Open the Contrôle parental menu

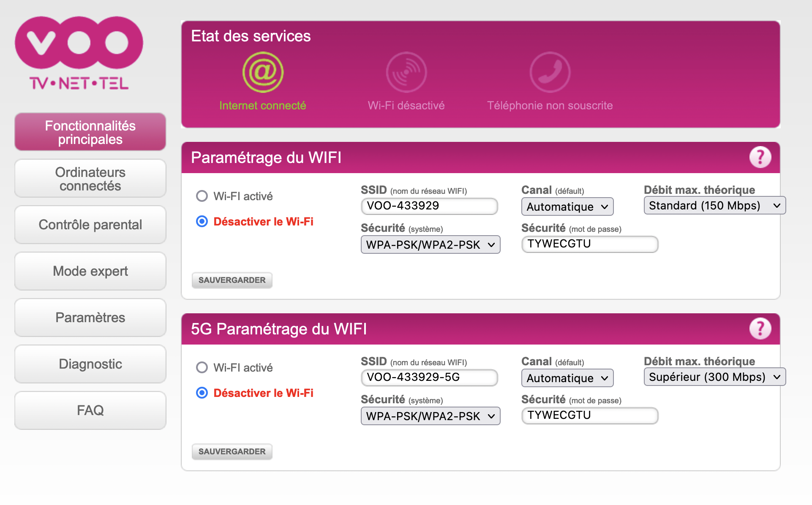(x=90, y=225)
